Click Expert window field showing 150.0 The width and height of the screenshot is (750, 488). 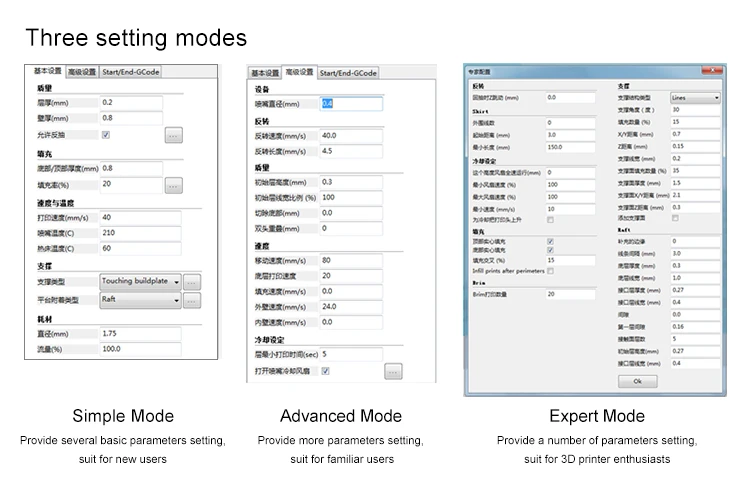point(571,147)
